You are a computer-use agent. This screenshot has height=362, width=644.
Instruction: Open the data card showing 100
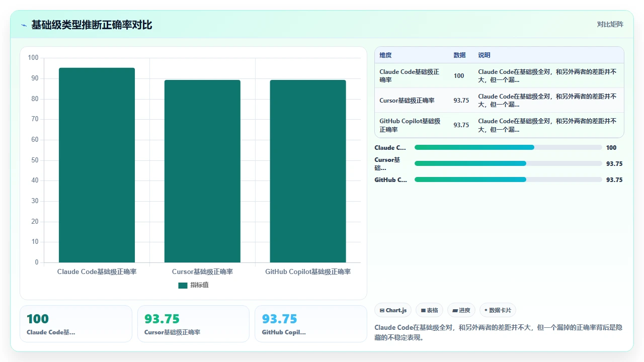click(76, 324)
